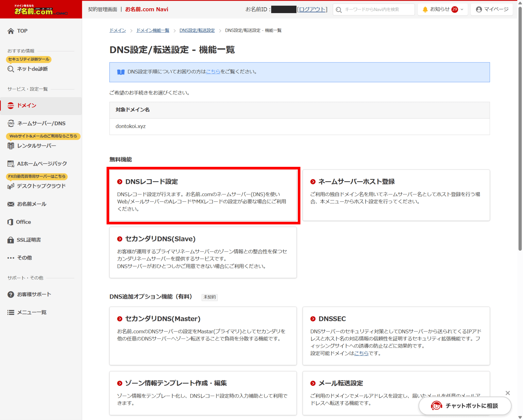
Task: Click the SSL証明書 lock icon
Action: (x=10, y=240)
